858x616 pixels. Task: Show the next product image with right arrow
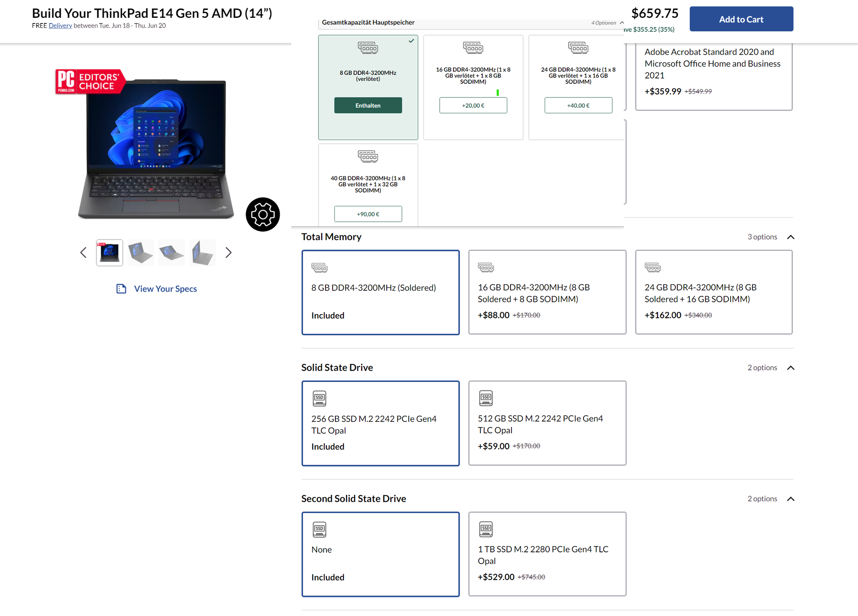(229, 253)
